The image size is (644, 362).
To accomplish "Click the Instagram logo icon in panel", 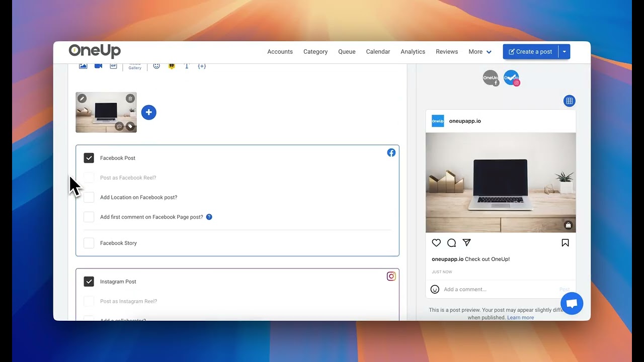I will [391, 276].
